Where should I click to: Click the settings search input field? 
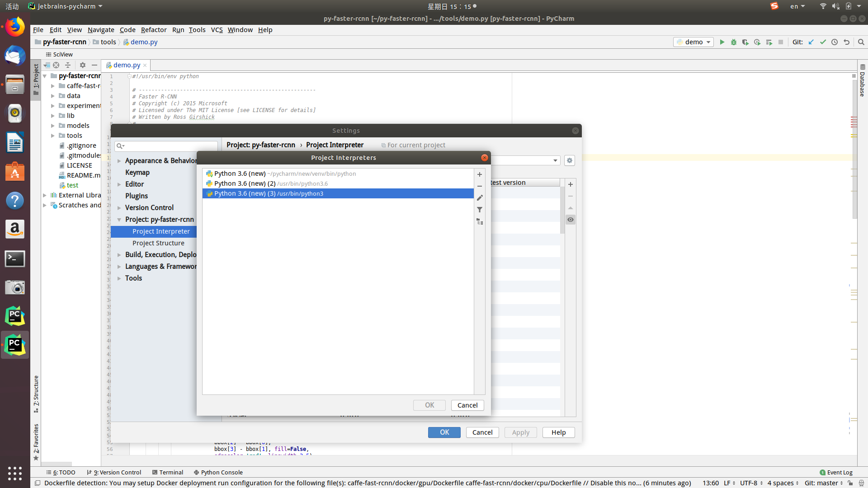tap(170, 146)
